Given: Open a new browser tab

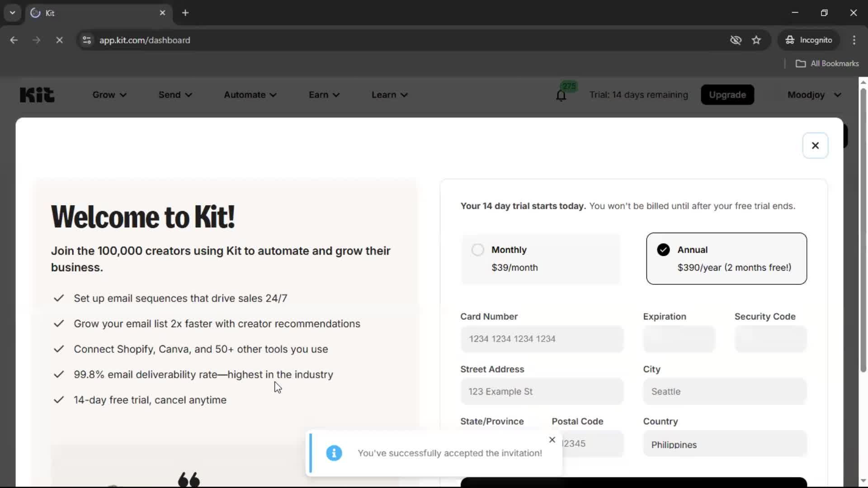Looking at the screenshot, I should 185,13.
